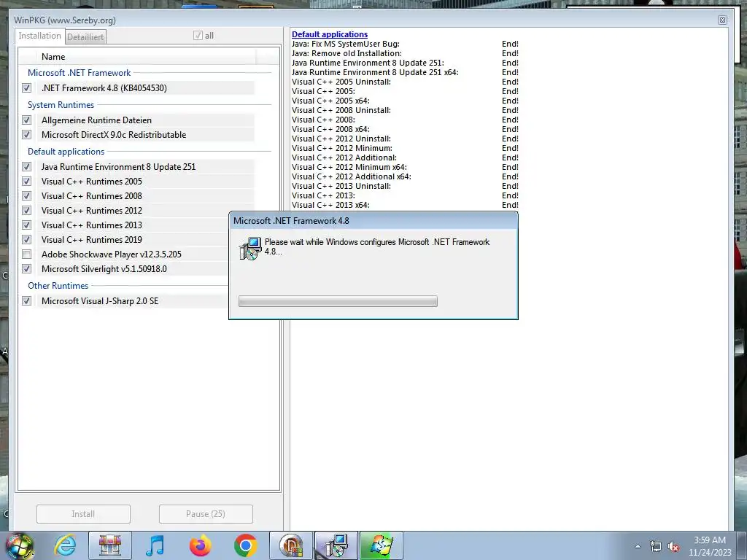
Task: Click the Install button
Action: (83, 514)
